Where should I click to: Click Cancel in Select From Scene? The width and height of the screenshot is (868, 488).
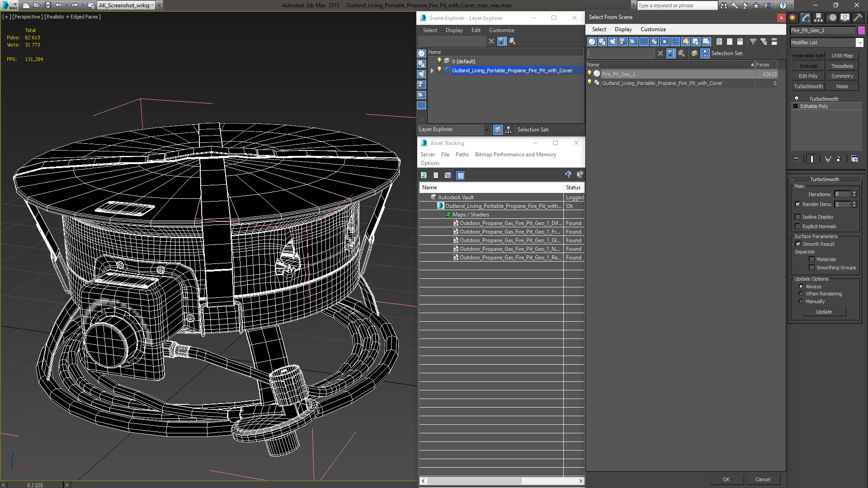click(x=763, y=479)
